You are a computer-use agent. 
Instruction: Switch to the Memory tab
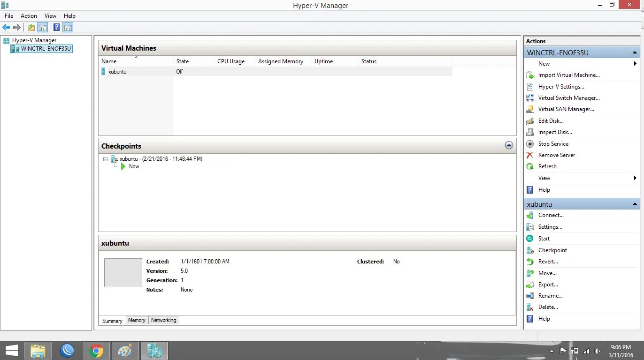coord(137,320)
